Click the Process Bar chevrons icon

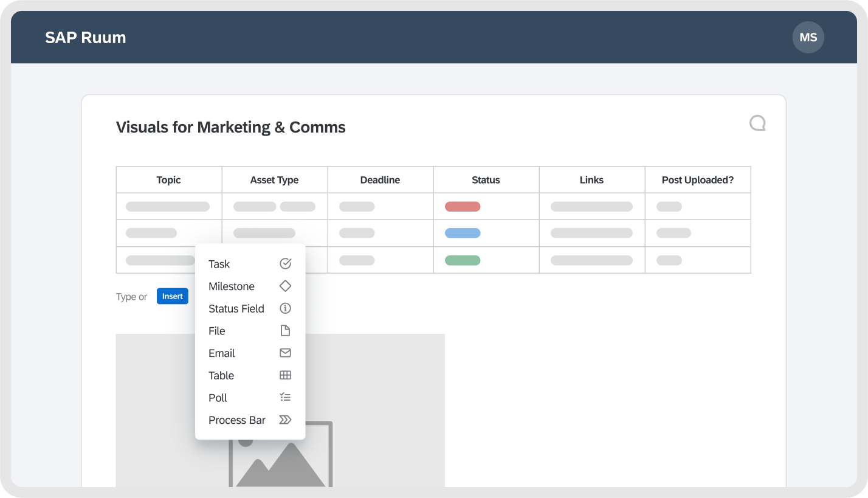285,420
